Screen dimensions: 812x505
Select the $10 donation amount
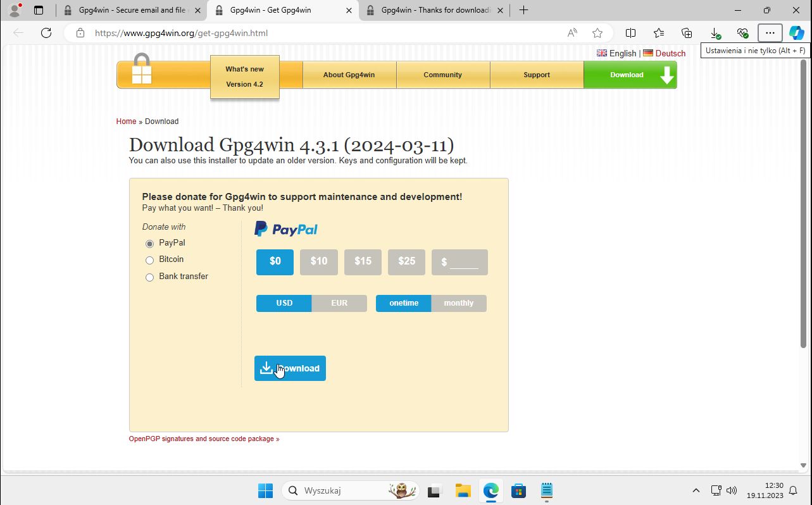319,261
